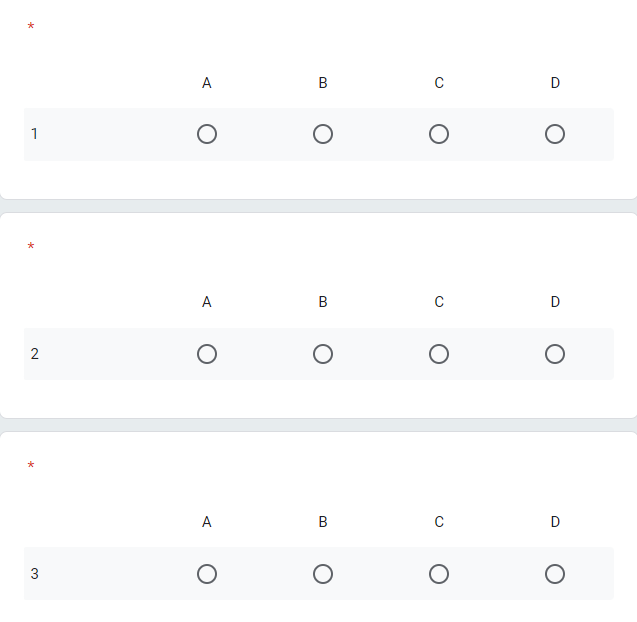
Task: Pick option D for row 1
Action: pos(555,134)
